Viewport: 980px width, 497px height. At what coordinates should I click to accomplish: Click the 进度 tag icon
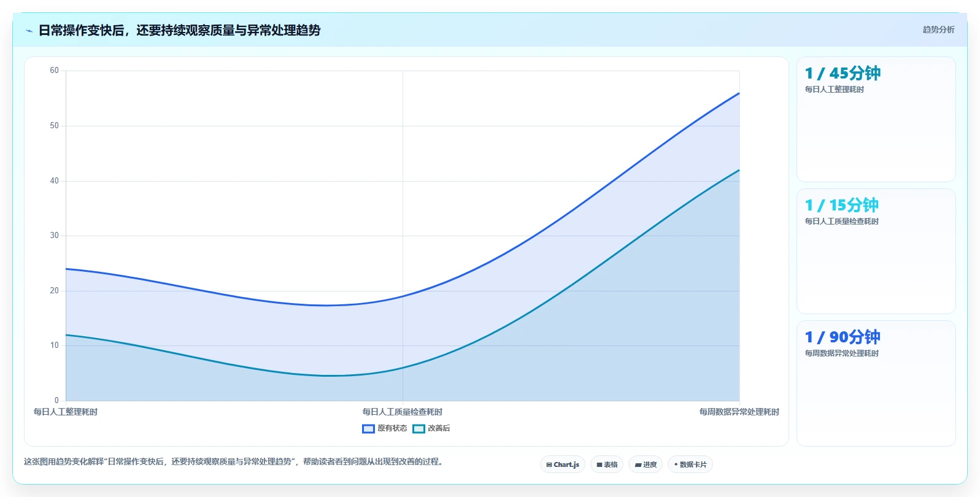point(638,465)
